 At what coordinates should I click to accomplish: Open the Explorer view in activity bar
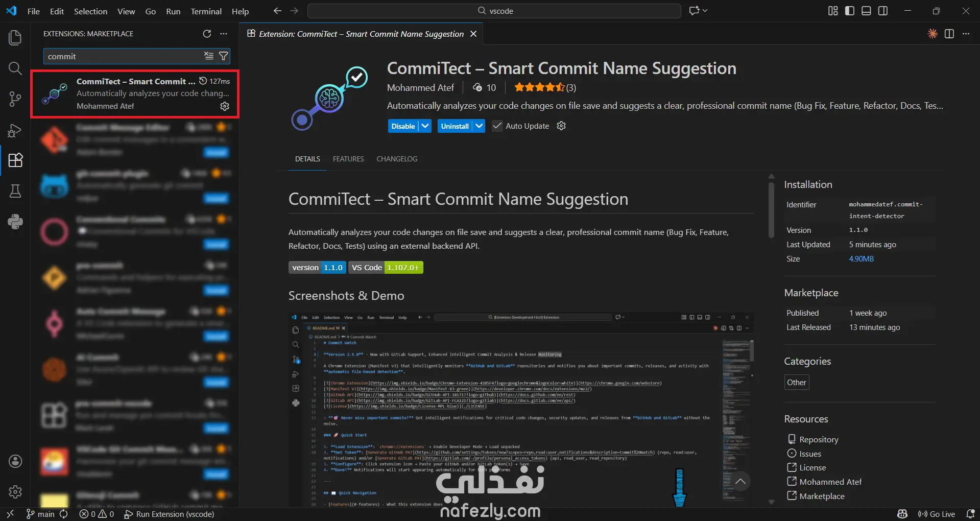tap(15, 38)
